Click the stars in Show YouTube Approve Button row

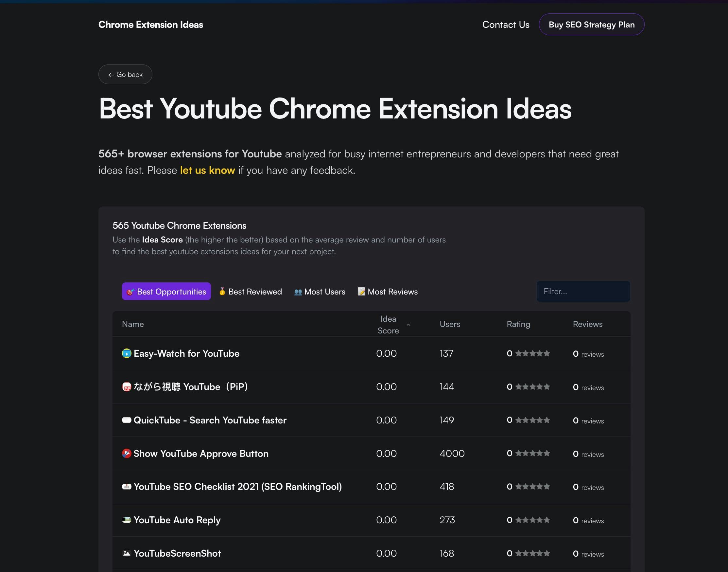click(x=532, y=453)
